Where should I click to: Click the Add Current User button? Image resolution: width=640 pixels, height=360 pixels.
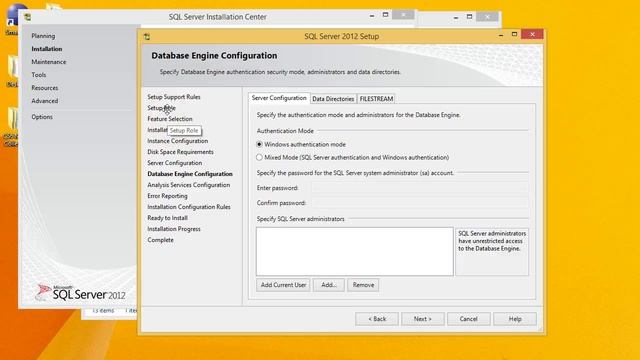[x=283, y=285]
